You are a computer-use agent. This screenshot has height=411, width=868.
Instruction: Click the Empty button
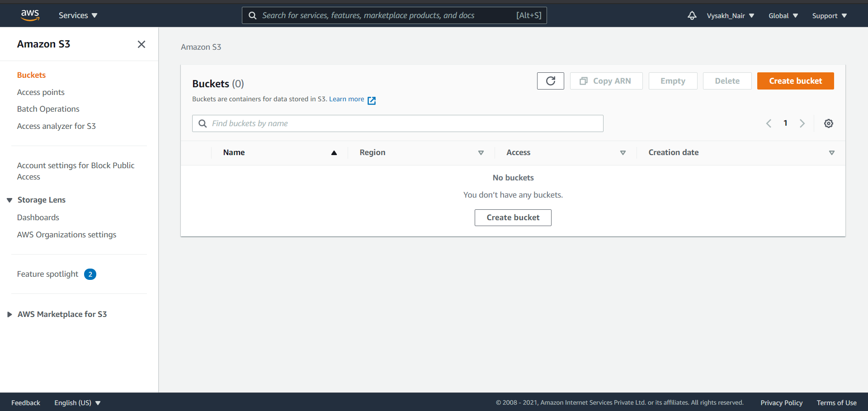click(x=673, y=81)
